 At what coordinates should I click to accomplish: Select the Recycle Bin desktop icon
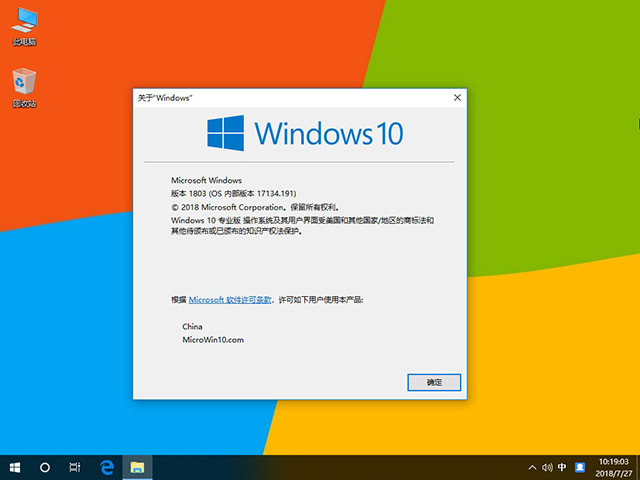pyautogui.click(x=24, y=87)
